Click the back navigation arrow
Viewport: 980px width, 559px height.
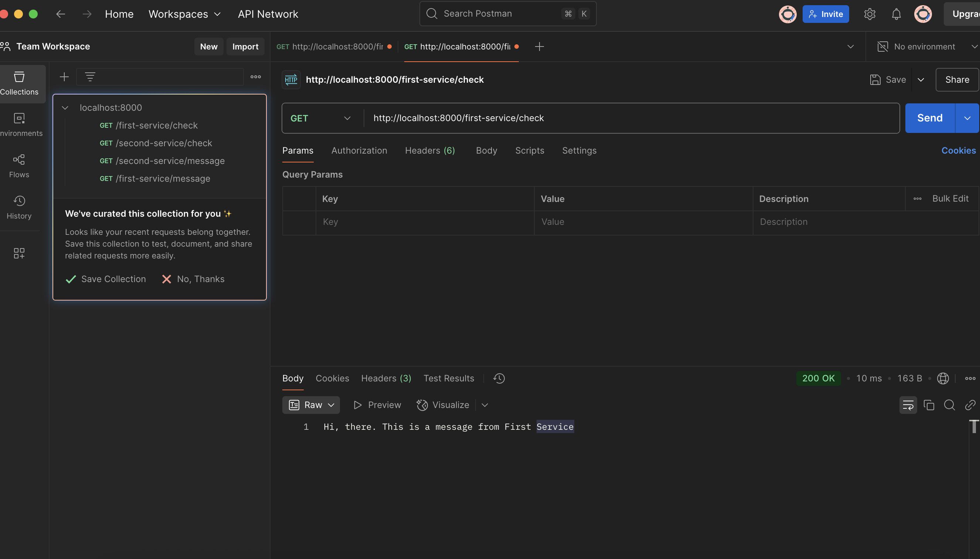(x=60, y=14)
